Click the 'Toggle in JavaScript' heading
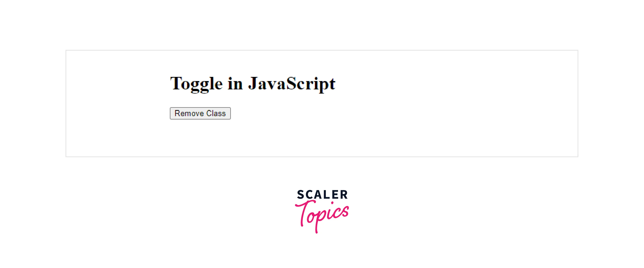 coord(252,84)
